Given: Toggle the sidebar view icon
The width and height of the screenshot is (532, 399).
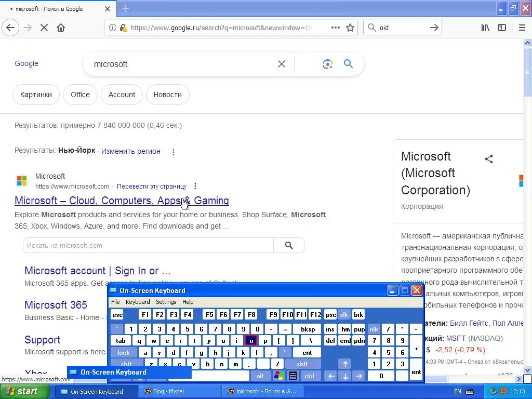Looking at the screenshot, I should [x=502, y=28].
